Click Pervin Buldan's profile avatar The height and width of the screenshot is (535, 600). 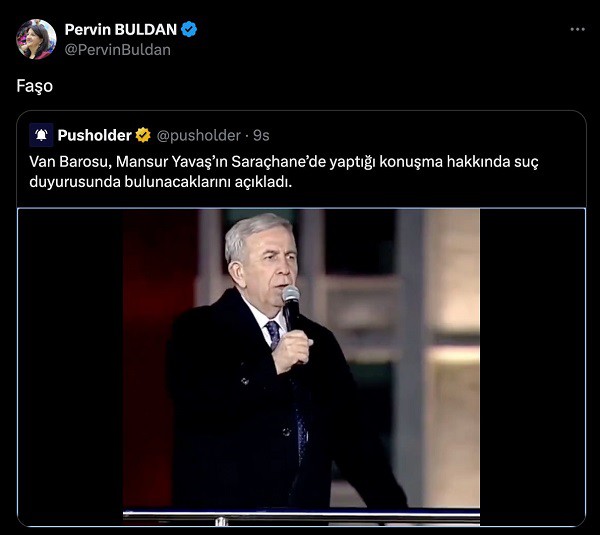coord(36,39)
